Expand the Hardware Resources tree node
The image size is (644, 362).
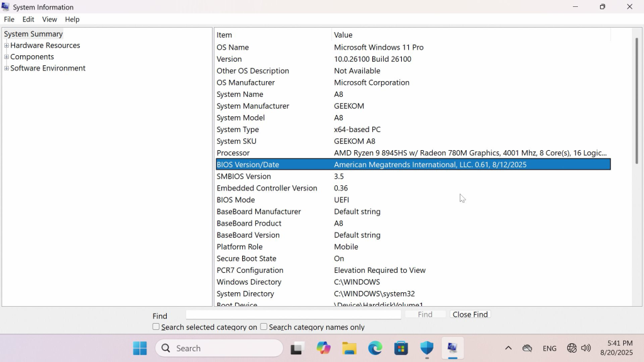pyautogui.click(x=6, y=45)
